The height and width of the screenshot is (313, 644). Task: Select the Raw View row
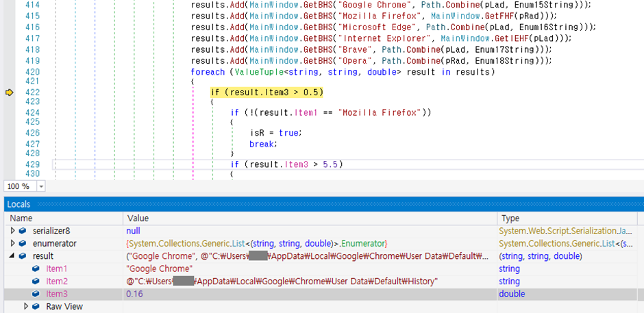[x=64, y=306]
